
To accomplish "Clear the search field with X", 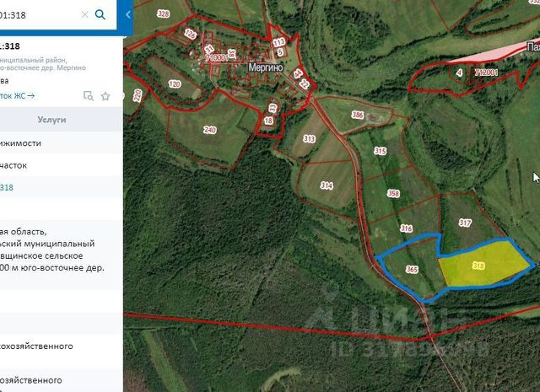I will pyautogui.click(x=84, y=14).
